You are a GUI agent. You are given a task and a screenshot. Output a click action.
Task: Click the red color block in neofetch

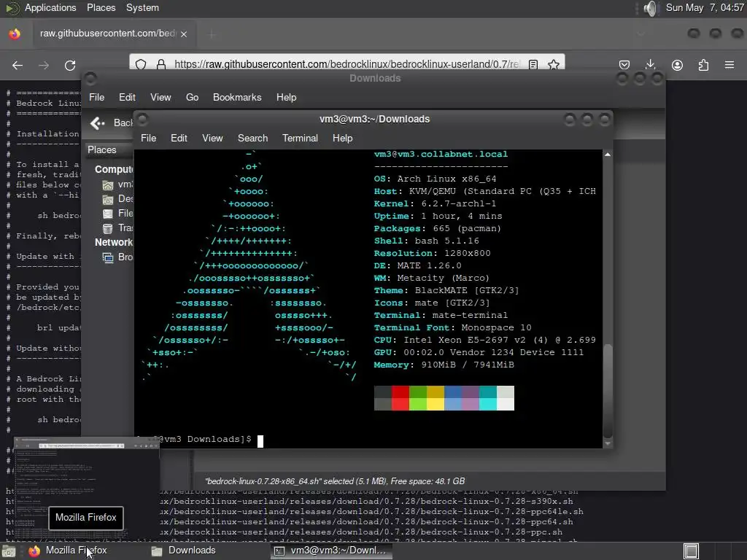click(x=400, y=398)
